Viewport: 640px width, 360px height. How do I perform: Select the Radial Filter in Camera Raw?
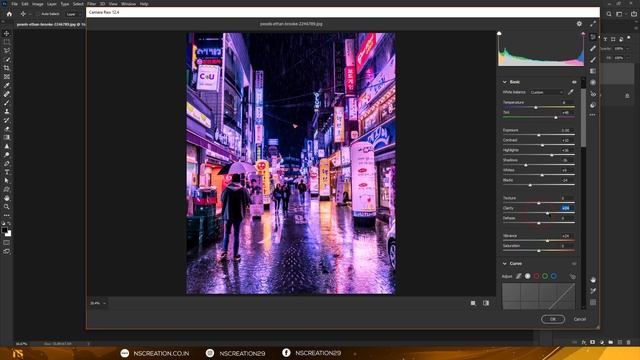[x=593, y=82]
